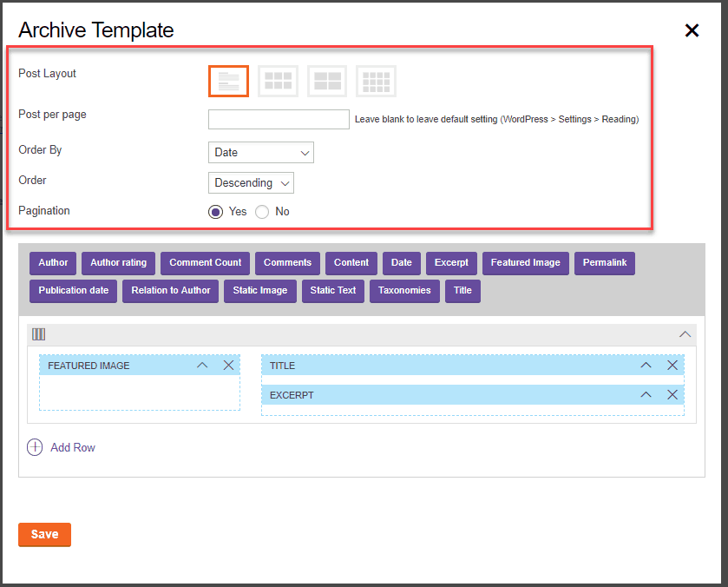The height and width of the screenshot is (587, 728).
Task: Add the Featured Image element button
Action: 526,263
